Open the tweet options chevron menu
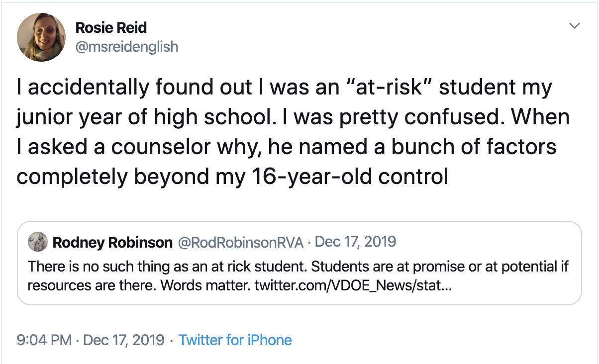This screenshot has height=364, width=599. (575, 25)
